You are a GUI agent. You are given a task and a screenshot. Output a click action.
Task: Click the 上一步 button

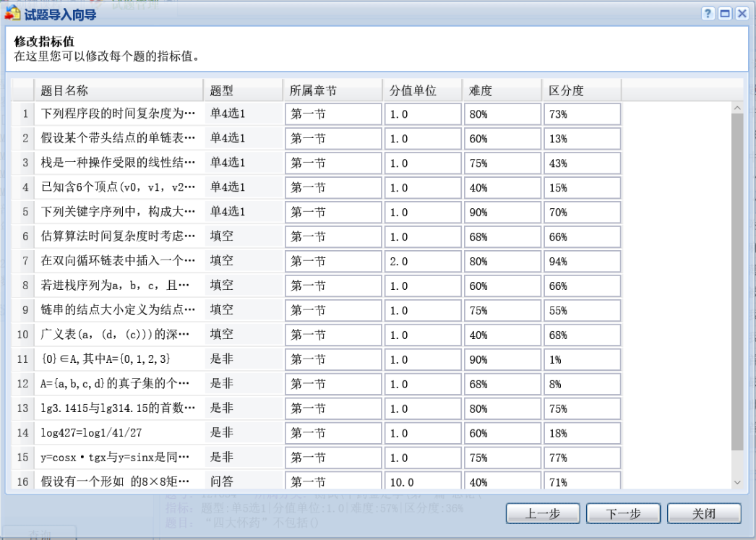[x=543, y=514]
